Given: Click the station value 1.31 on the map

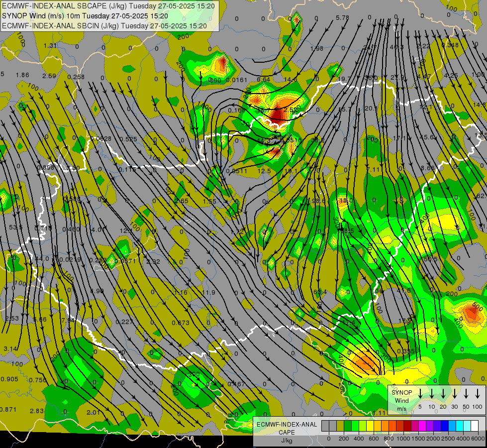Looking at the screenshot, I should pos(50,46).
